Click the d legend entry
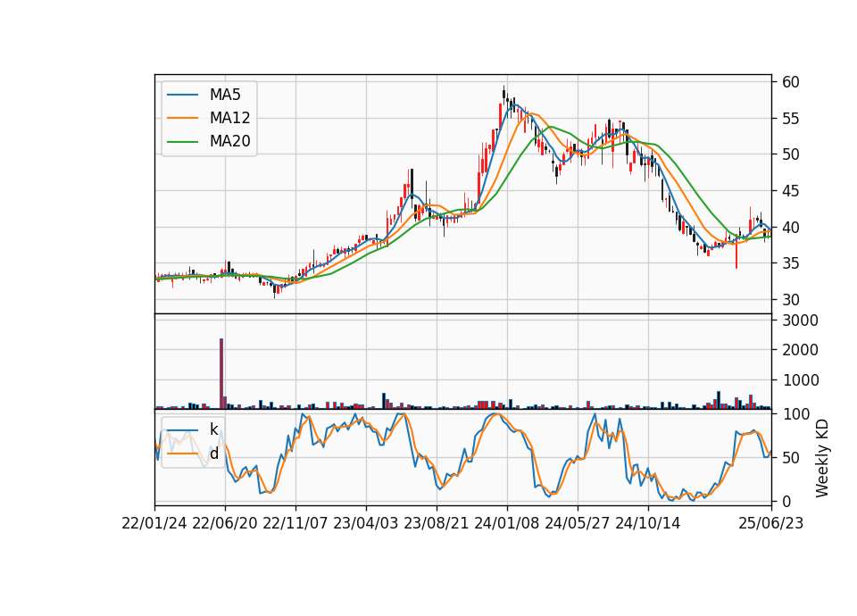The height and width of the screenshot is (616, 857). click(213, 454)
